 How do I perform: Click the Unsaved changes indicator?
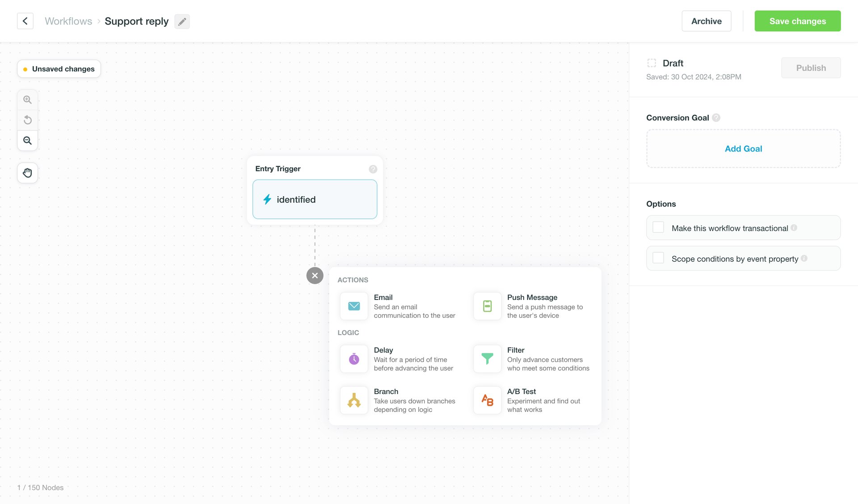(x=59, y=69)
